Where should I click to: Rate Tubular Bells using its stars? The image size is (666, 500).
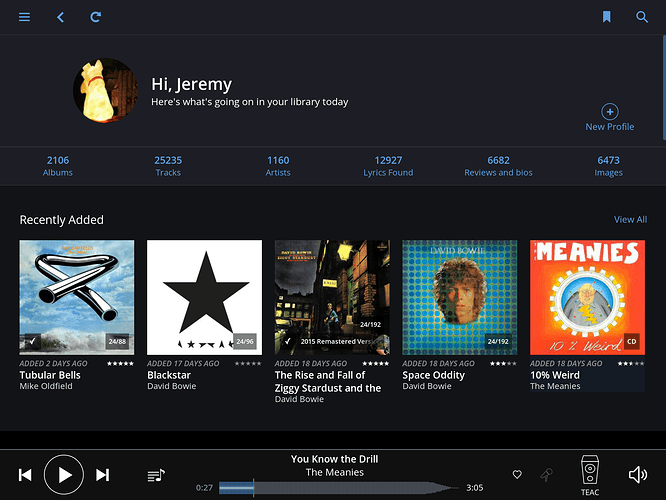pyautogui.click(x=120, y=364)
